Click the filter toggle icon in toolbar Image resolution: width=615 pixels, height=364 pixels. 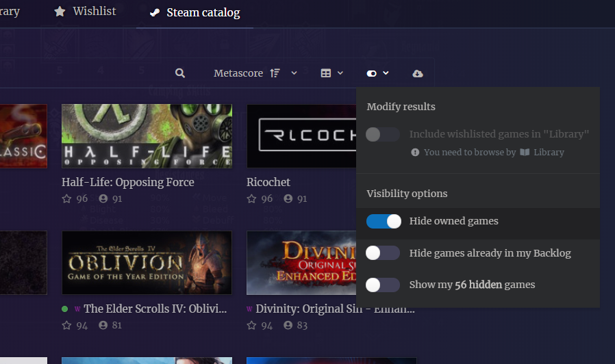371,73
